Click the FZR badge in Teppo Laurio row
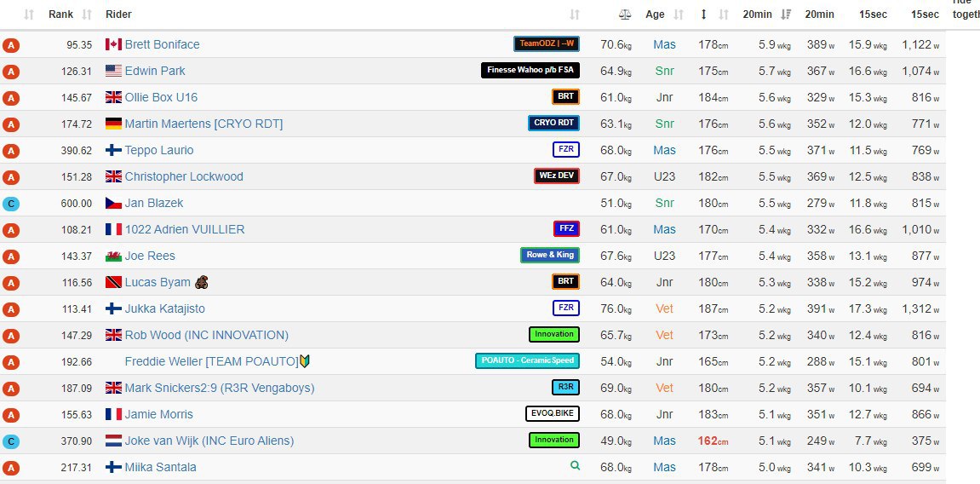 [565, 149]
